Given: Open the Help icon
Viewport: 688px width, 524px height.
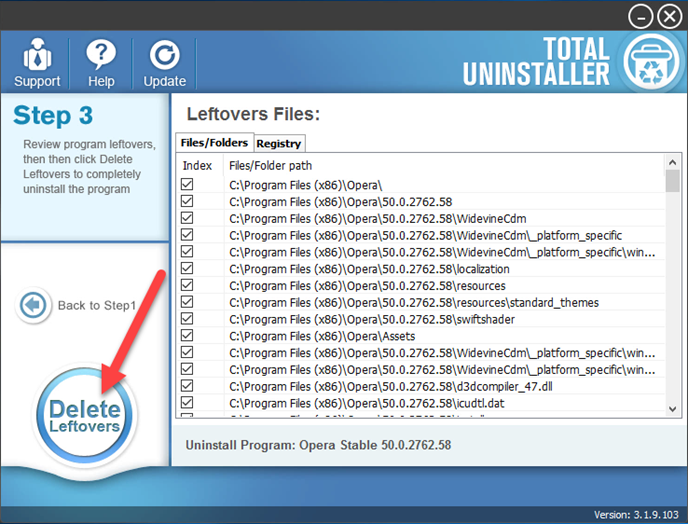Looking at the screenshot, I should [101, 63].
